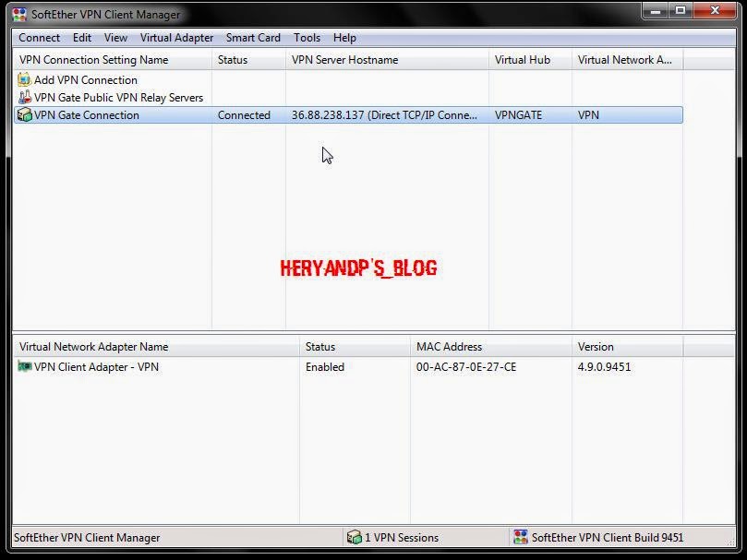Open the Smart Card menu

click(253, 38)
